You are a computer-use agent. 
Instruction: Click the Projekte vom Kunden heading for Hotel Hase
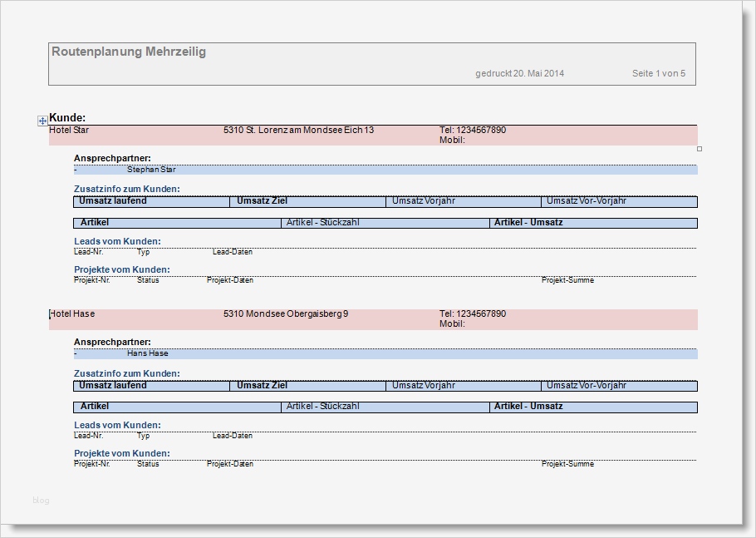pos(123,453)
